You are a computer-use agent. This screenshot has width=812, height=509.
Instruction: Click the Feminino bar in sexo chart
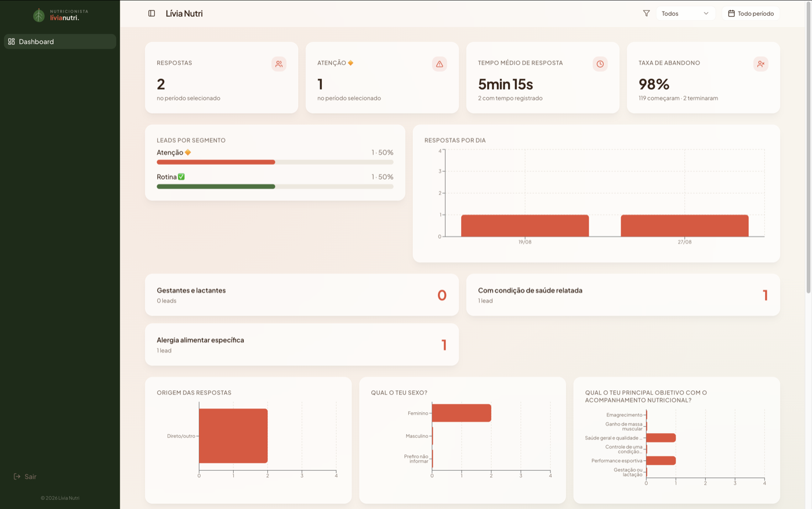point(462,413)
